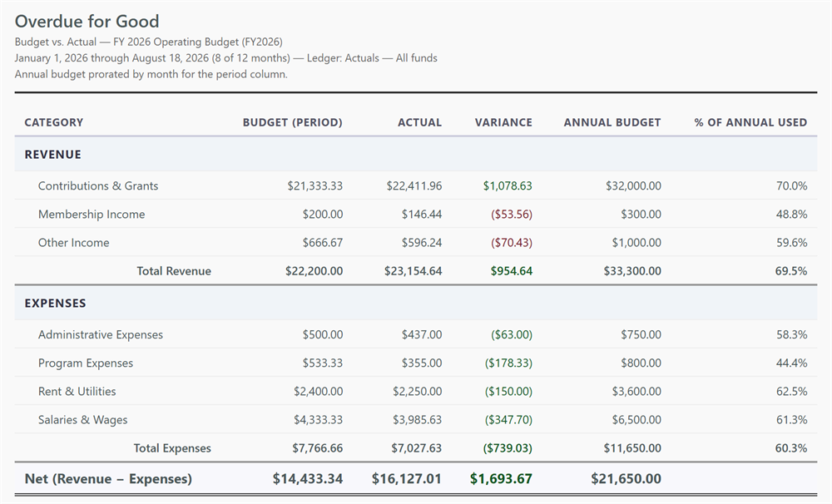Screen dimensions: 832x504
Task: Click the $22,200.00 Total Revenue budget
Action: (x=314, y=271)
